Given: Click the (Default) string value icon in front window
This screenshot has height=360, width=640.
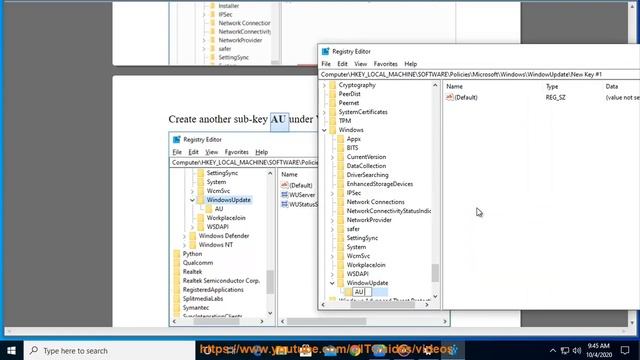Looking at the screenshot, I should click(x=449, y=97).
